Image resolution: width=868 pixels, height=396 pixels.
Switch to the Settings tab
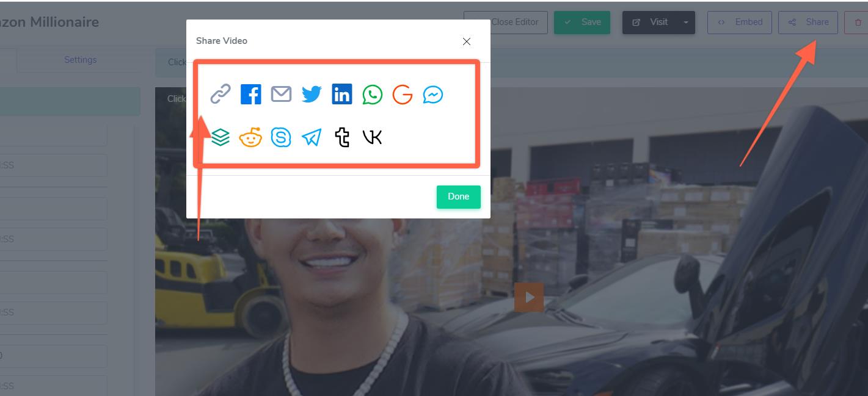pyautogui.click(x=81, y=60)
